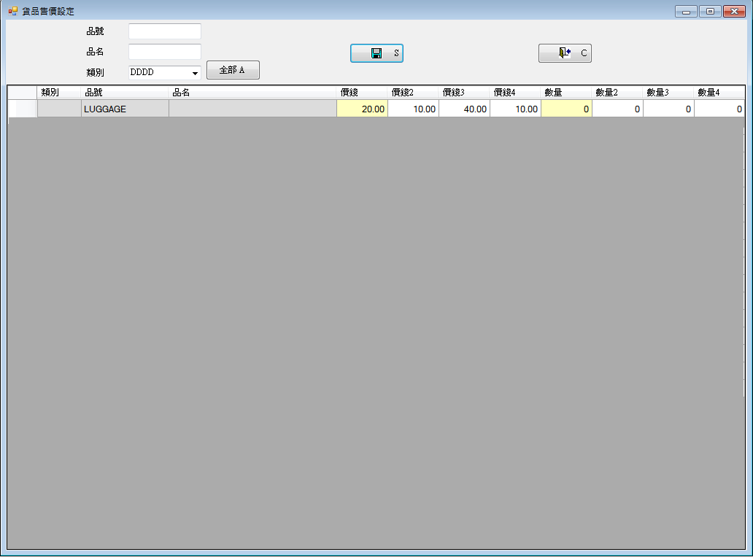Click the exit door icon

565,53
